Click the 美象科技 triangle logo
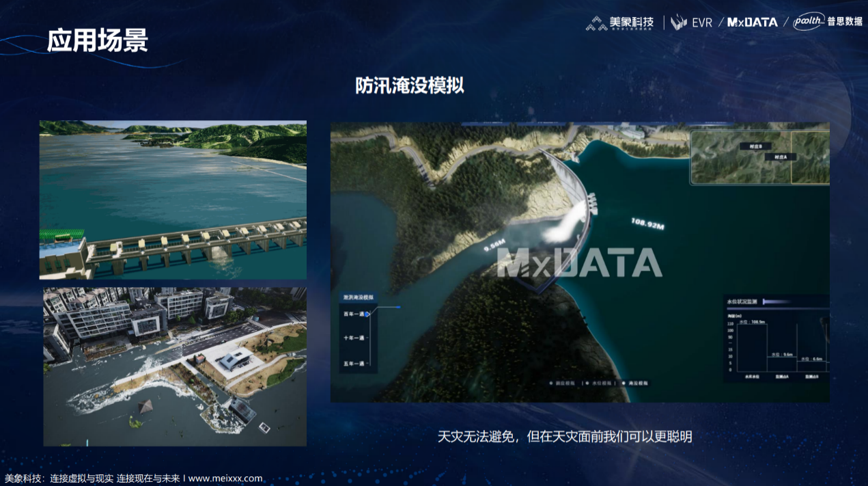 (596, 23)
